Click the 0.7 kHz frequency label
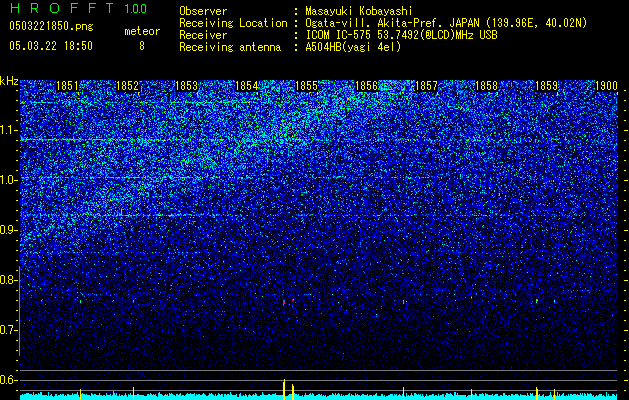Screen dimensions: 629x400 [x=9, y=330]
